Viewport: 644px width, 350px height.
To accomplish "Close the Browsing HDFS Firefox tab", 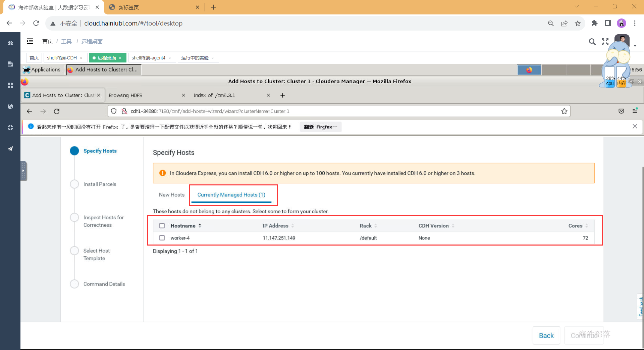I will pos(183,95).
